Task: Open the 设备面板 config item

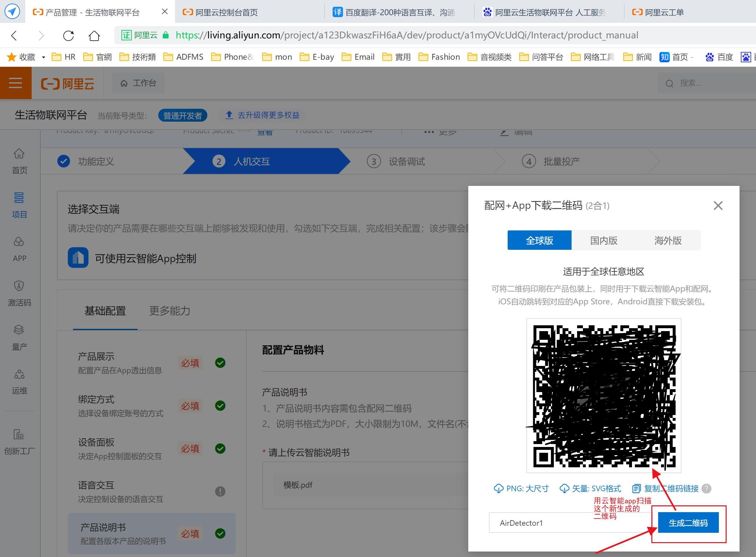Action: pyautogui.click(x=151, y=449)
